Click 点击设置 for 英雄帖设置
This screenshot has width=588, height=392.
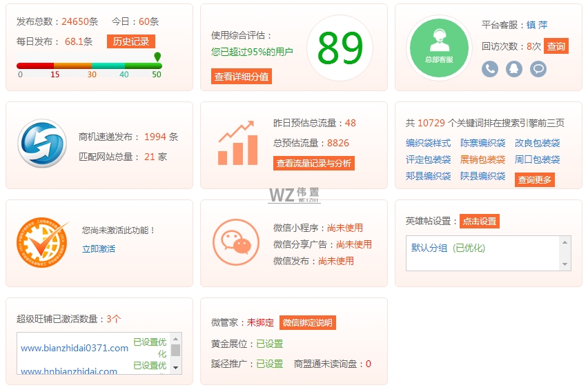tap(480, 222)
